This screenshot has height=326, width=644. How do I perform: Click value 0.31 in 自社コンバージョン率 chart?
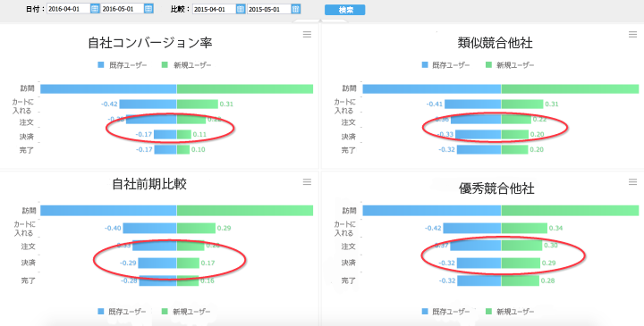pyautogui.click(x=226, y=104)
